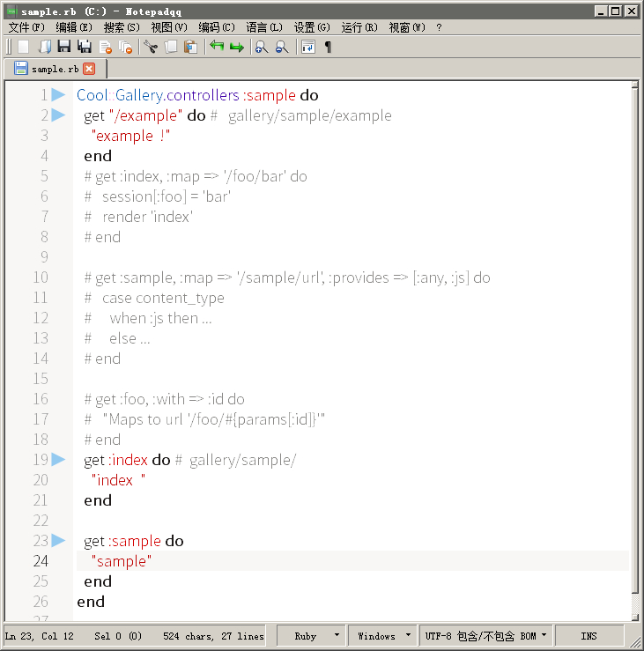Open the 视窗(W) menu
The height and width of the screenshot is (651, 644).
[x=407, y=27]
